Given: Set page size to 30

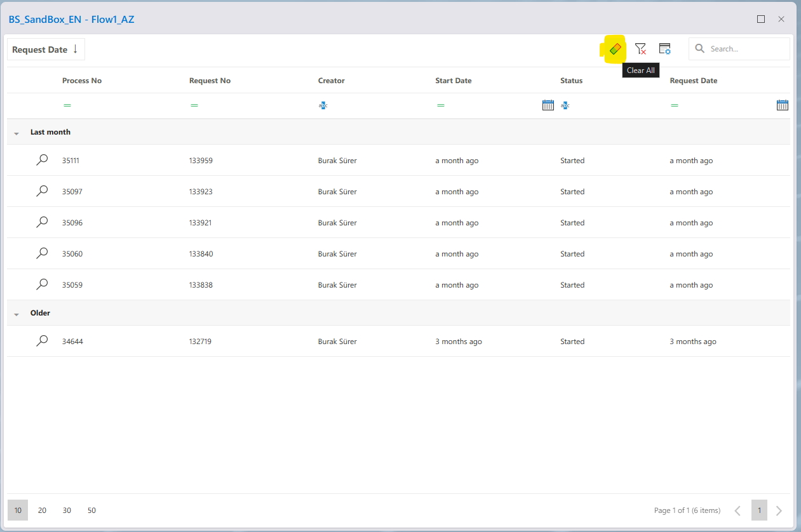Looking at the screenshot, I should tap(67, 510).
